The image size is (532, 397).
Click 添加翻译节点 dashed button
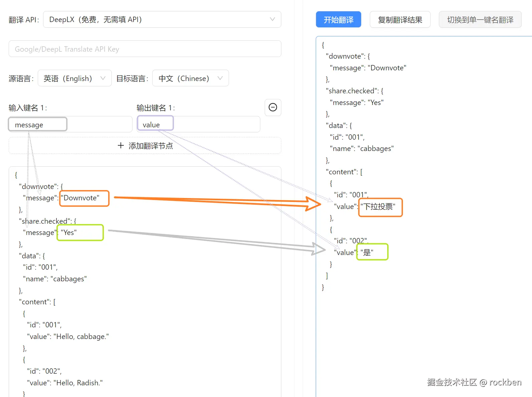[x=145, y=146]
